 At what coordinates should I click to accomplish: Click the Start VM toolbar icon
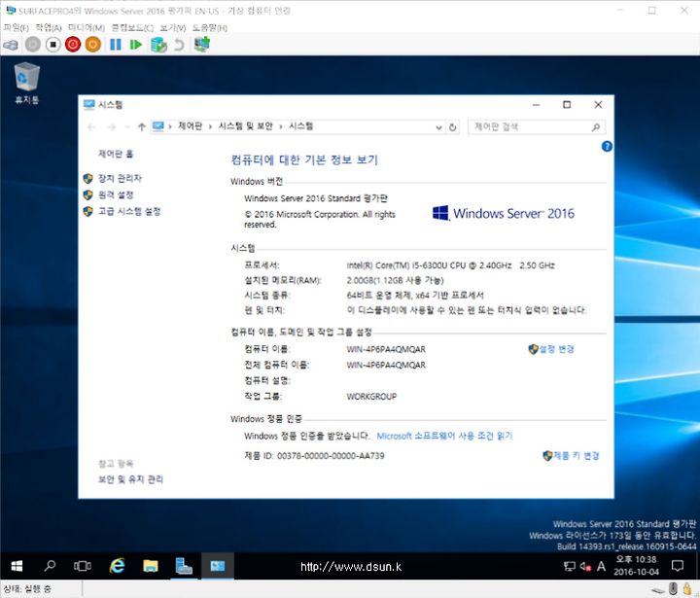(33, 45)
